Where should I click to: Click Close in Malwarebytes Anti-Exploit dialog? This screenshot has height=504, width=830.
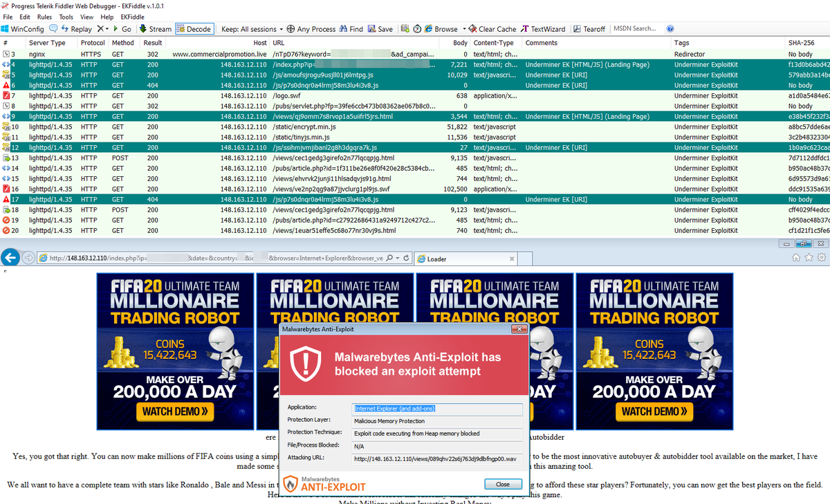click(503, 484)
